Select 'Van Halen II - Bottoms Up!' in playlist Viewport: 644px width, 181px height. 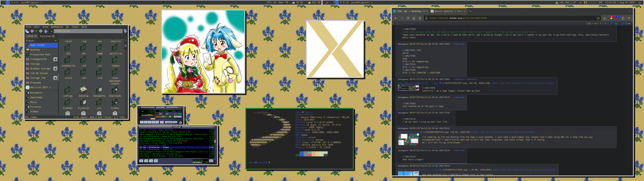click(x=176, y=154)
